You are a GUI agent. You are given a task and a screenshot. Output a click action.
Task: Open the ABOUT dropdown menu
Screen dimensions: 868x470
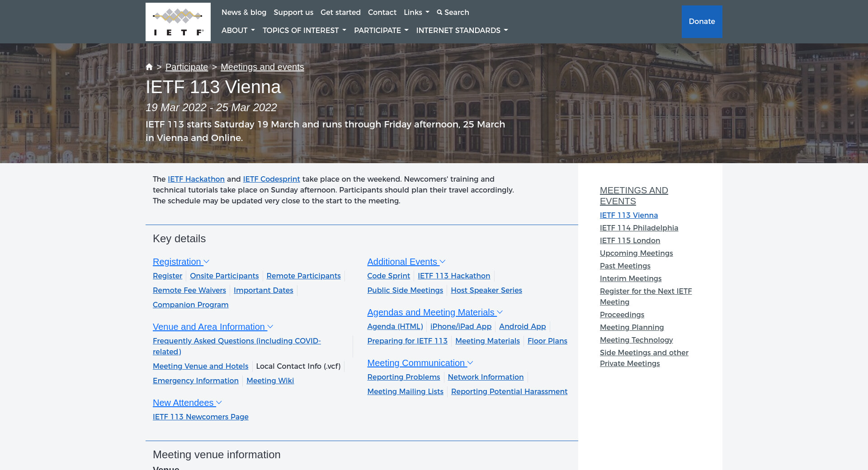click(x=238, y=30)
